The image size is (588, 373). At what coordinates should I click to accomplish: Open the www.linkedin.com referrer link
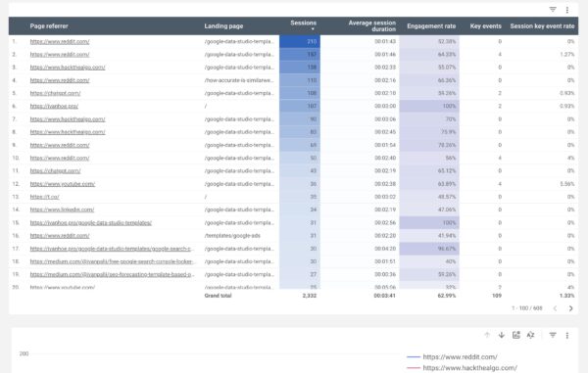click(62, 210)
